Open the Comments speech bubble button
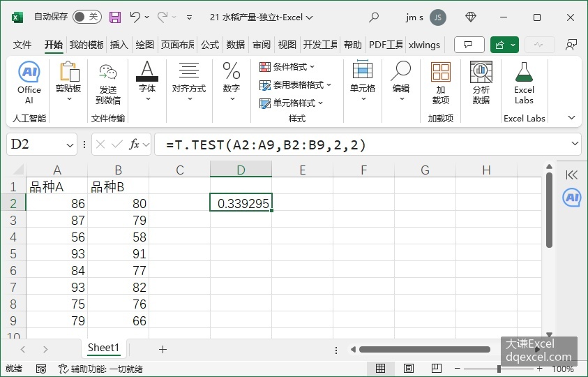Image resolution: width=588 pixels, height=377 pixels. [x=469, y=45]
